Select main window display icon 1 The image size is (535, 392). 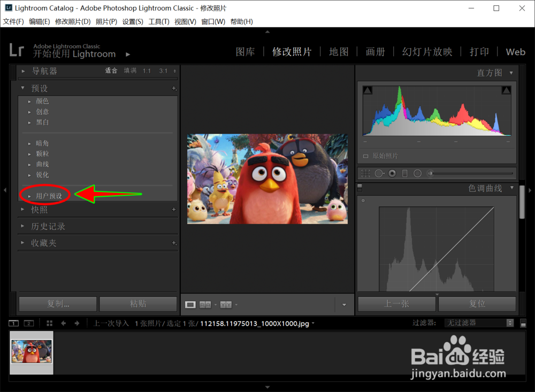coord(14,323)
